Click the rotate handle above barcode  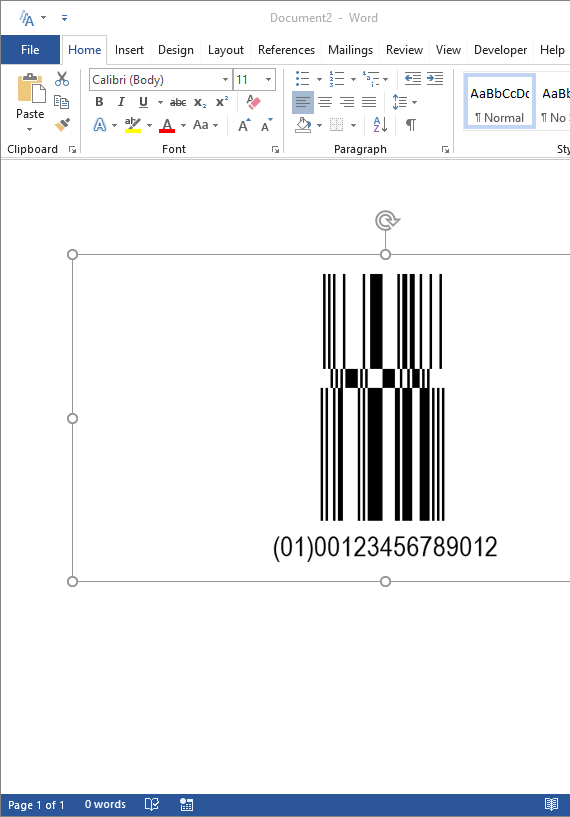pos(386,221)
